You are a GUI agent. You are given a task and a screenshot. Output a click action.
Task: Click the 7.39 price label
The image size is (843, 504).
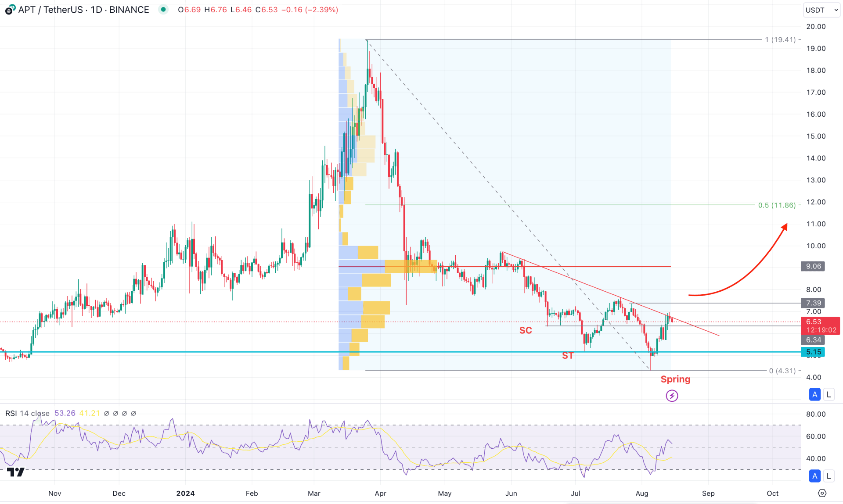813,303
